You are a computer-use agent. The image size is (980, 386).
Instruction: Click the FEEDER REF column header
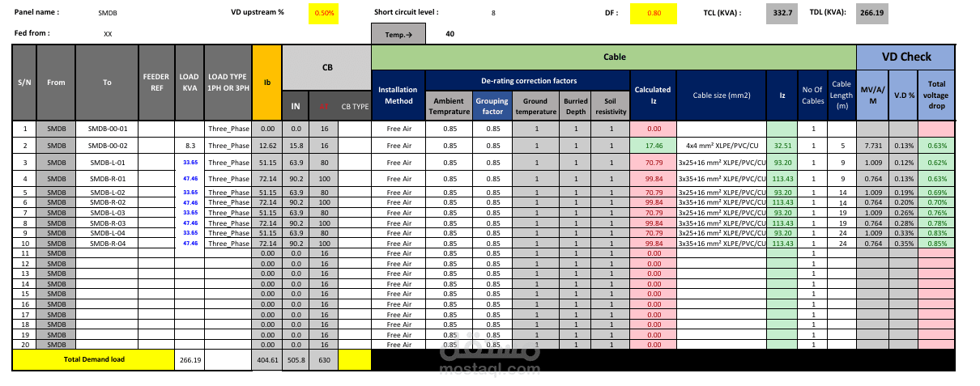[x=156, y=83]
